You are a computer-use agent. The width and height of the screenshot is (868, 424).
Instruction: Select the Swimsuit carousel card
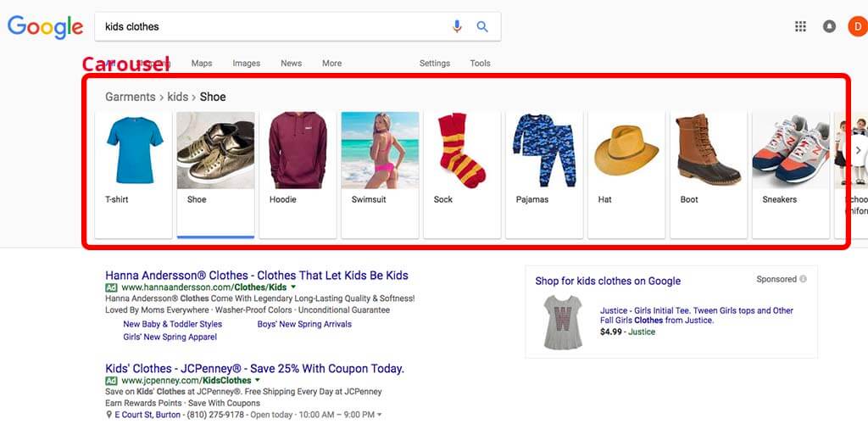point(380,175)
